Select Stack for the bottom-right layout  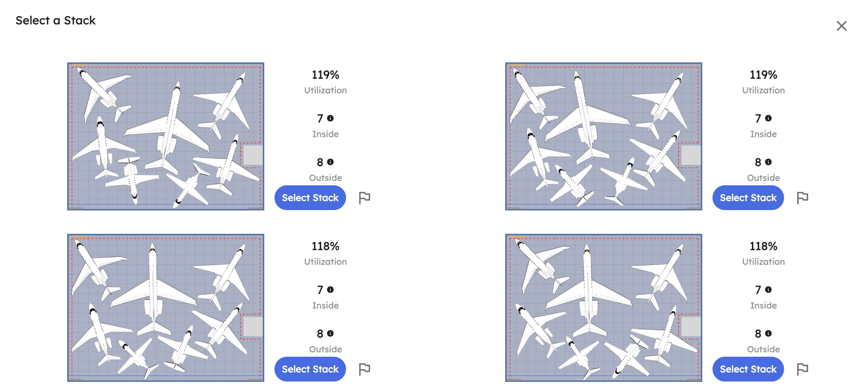[748, 369]
